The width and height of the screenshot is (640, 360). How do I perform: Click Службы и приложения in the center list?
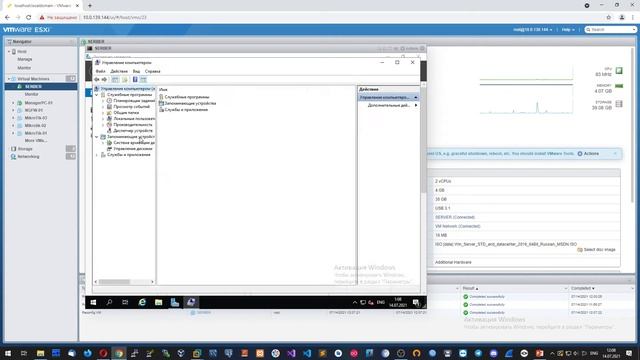tap(183, 110)
